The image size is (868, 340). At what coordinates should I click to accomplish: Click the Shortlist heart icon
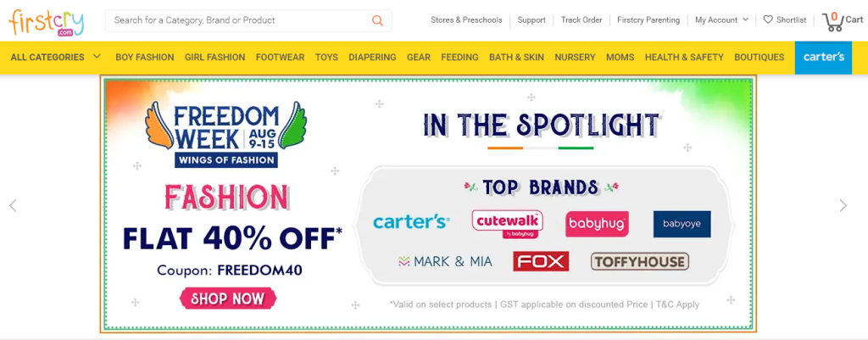(768, 20)
